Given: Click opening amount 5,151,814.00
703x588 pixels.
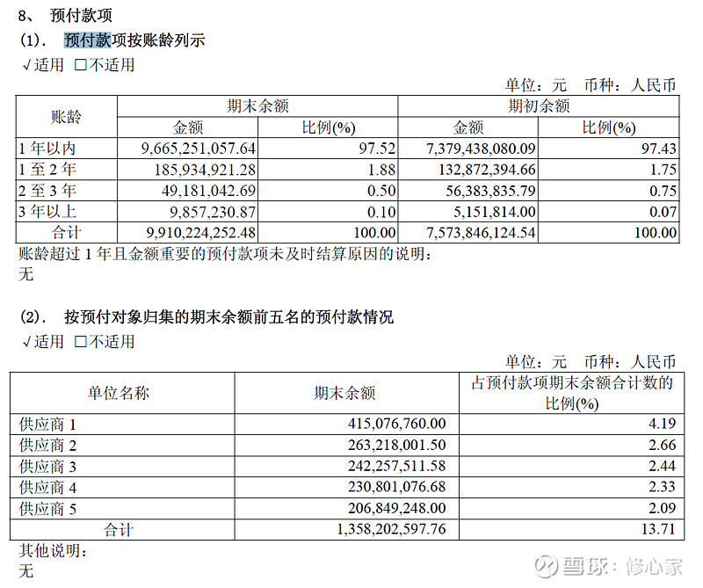Looking at the screenshot, I should click(x=495, y=212).
